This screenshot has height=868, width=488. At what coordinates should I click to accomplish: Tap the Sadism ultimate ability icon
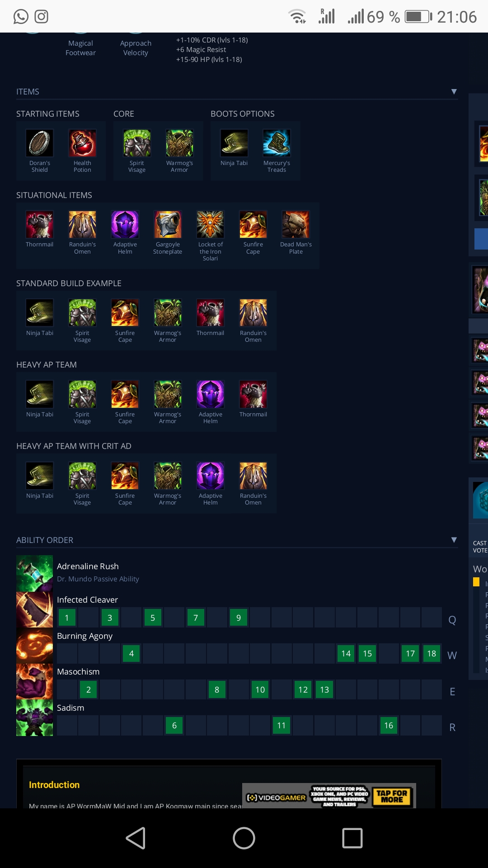click(35, 718)
